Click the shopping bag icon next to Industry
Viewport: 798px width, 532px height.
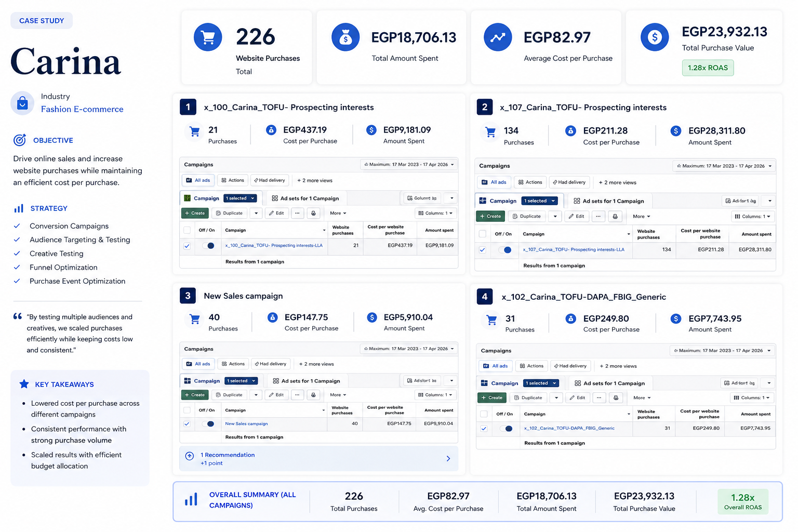pyautogui.click(x=22, y=103)
